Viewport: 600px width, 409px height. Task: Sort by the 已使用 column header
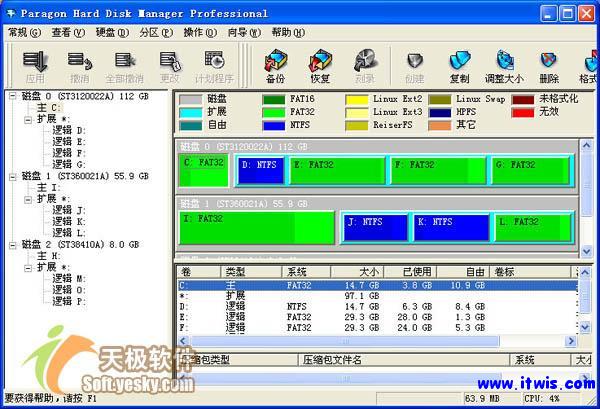410,272
